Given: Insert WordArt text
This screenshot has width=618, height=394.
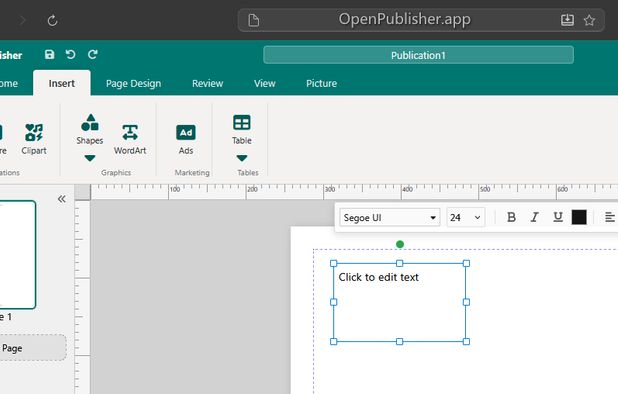Looking at the screenshot, I should (130, 139).
